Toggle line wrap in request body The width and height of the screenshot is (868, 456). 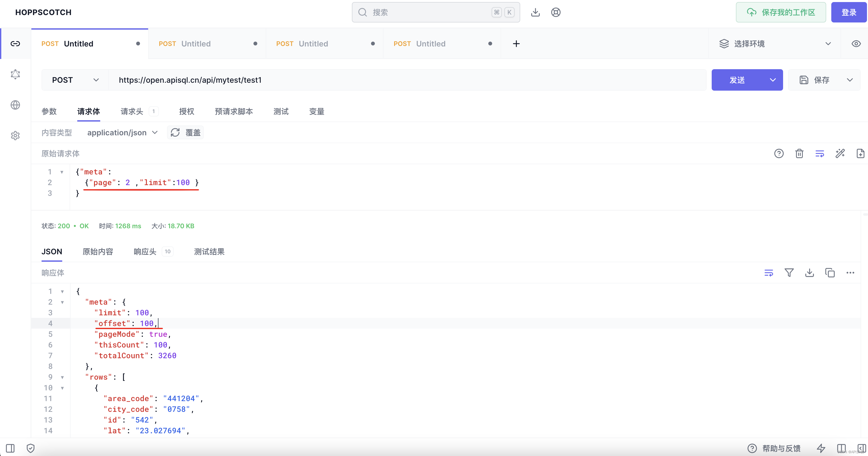[x=820, y=153]
